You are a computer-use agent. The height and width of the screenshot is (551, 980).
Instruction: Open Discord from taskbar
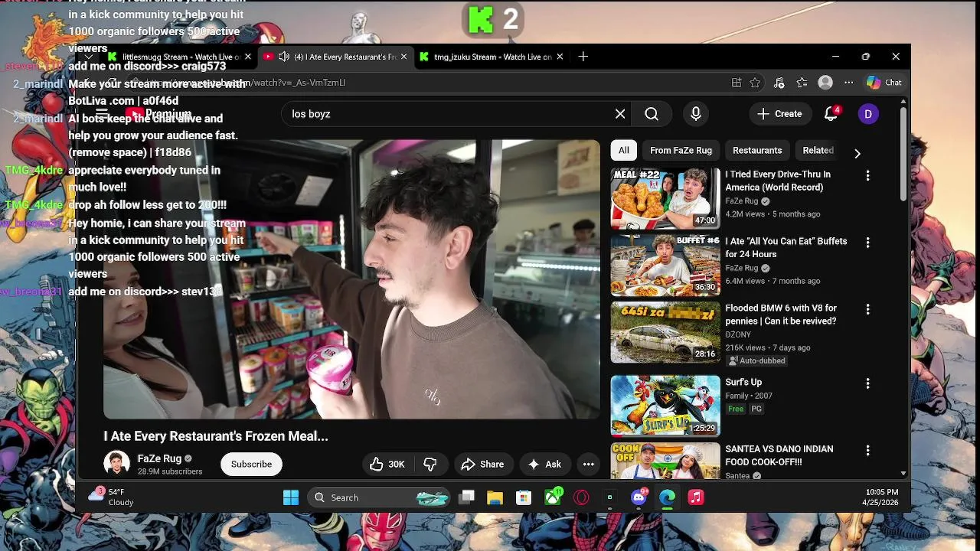(639, 497)
